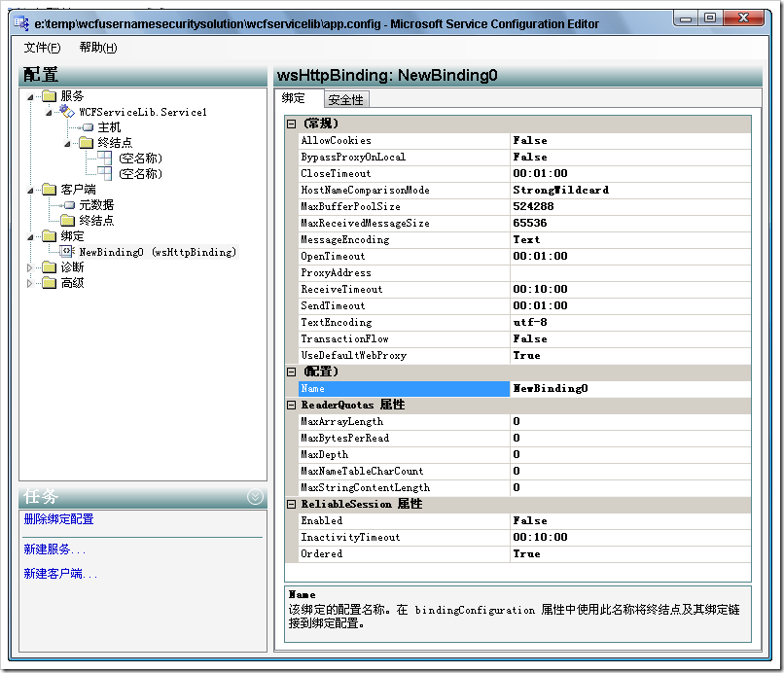Image resolution: width=784 pixels, height=673 pixels.
Task: Click the 主机 host node icon
Action: pyautogui.click(x=88, y=127)
